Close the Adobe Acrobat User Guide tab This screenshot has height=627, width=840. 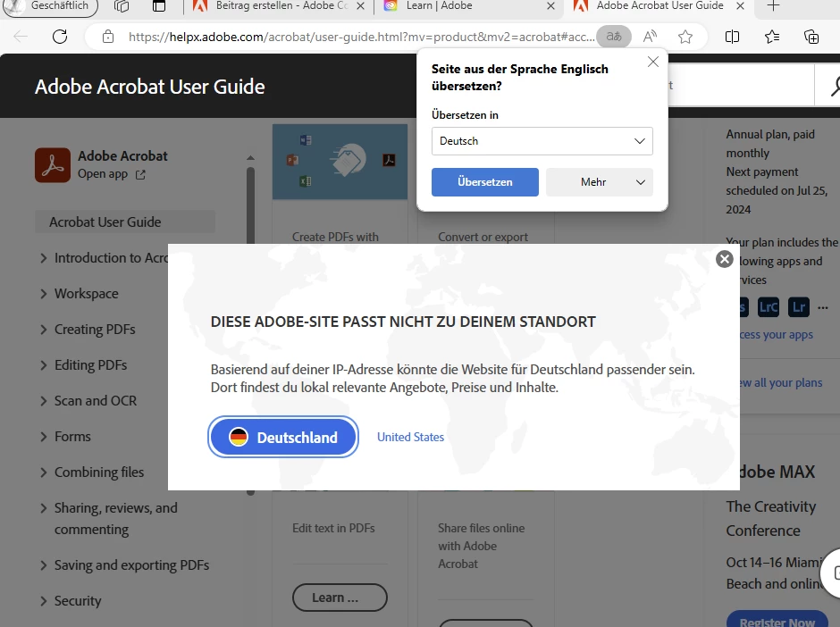click(x=740, y=6)
